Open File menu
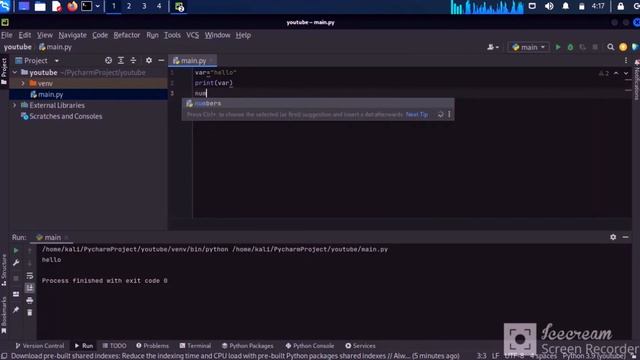The image size is (640, 360). click(x=7, y=35)
